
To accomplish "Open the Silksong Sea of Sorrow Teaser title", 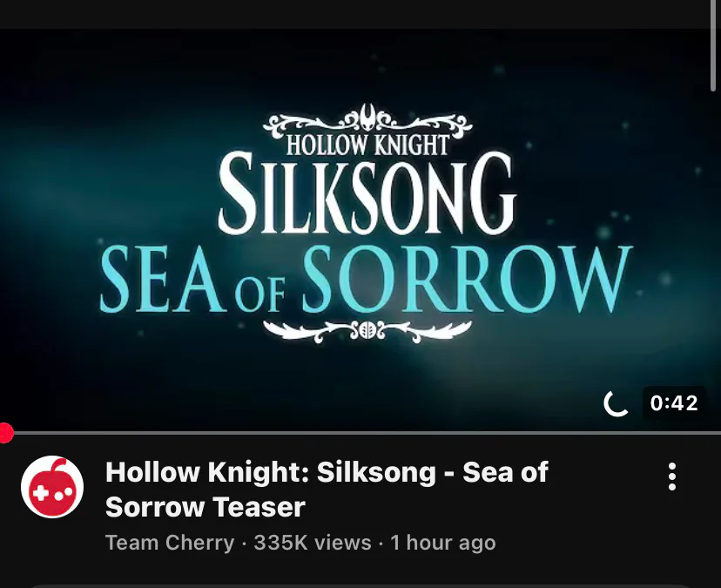I will click(x=327, y=490).
